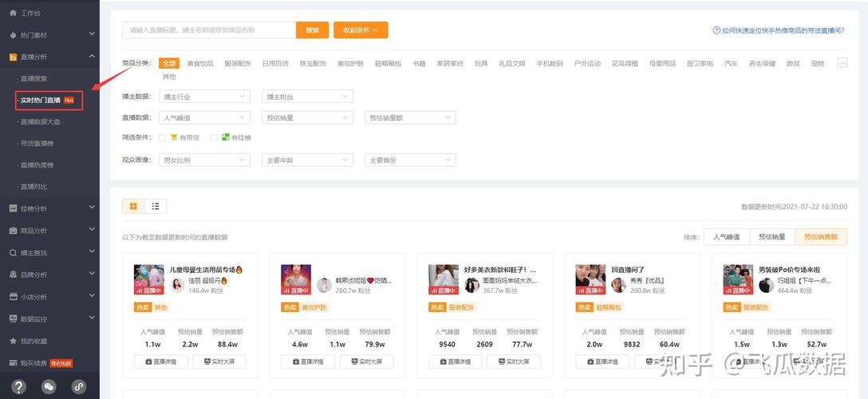The height and width of the screenshot is (399, 868).
Task: Click the mini-program icon at sidebar bottom
Action: coord(79,386)
